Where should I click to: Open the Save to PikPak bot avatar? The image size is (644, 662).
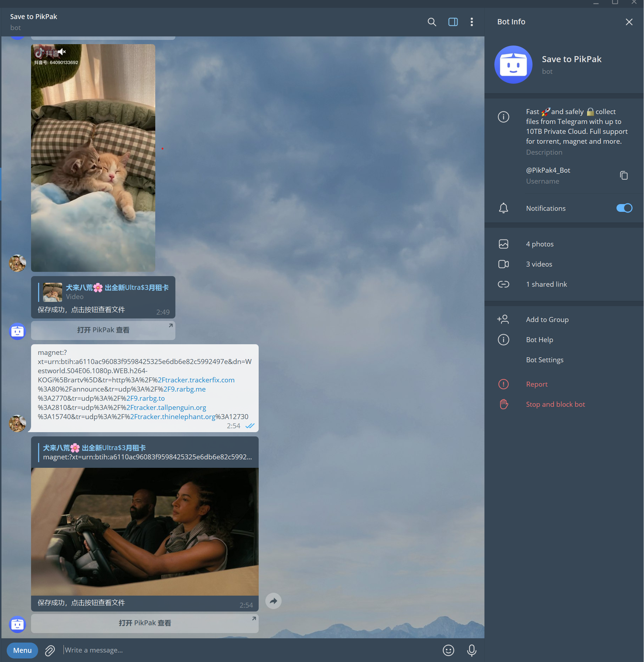(513, 65)
